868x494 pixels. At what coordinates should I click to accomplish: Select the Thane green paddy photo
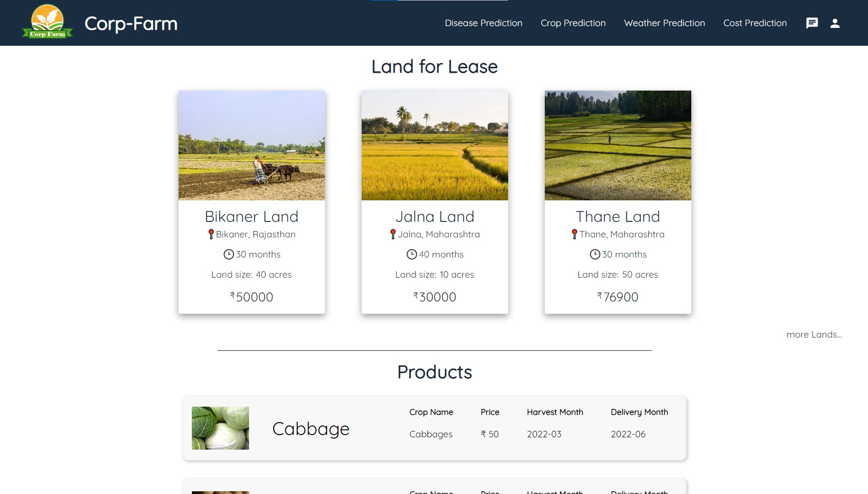(x=618, y=145)
